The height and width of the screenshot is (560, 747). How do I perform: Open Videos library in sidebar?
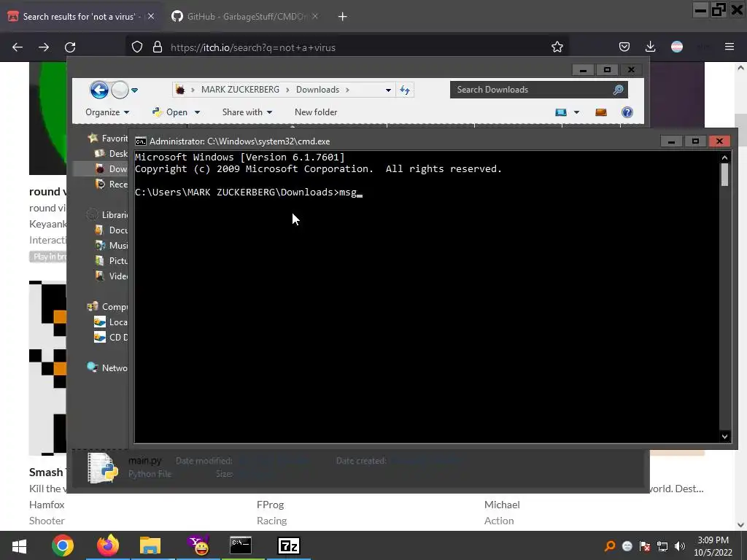[111, 276]
